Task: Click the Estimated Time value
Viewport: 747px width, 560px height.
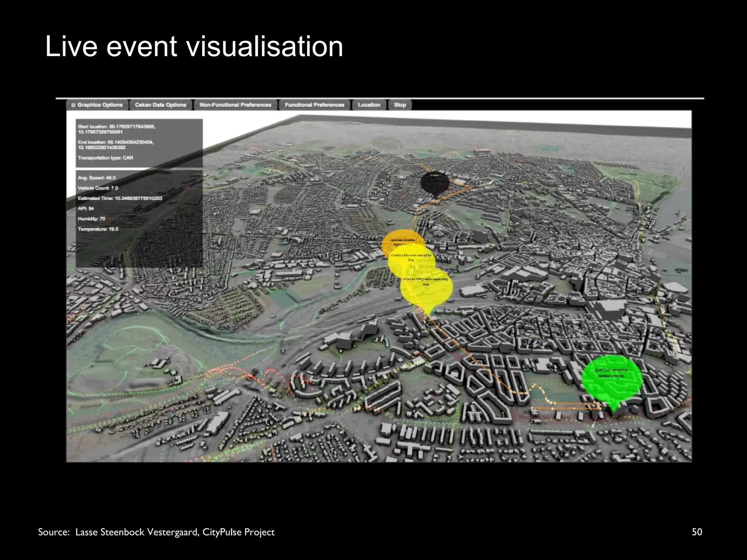Action: click(x=120, y=198)
